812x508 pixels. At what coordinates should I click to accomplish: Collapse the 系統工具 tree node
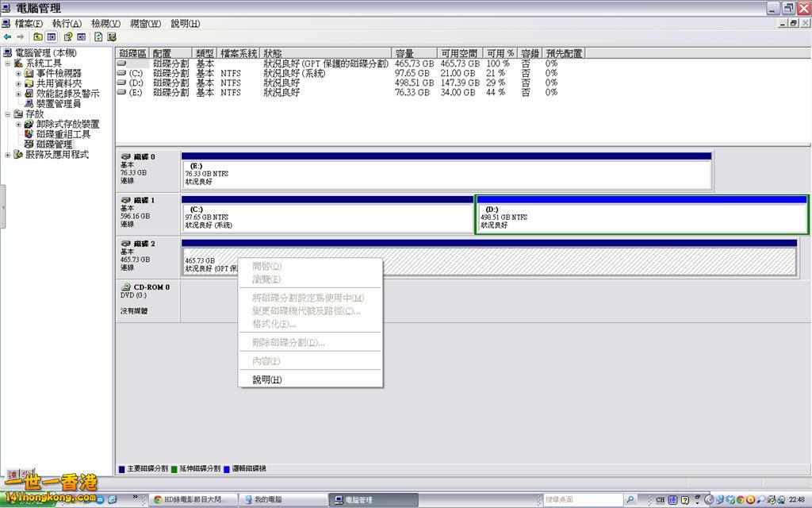pyautogui.click(x=8, y=63)
